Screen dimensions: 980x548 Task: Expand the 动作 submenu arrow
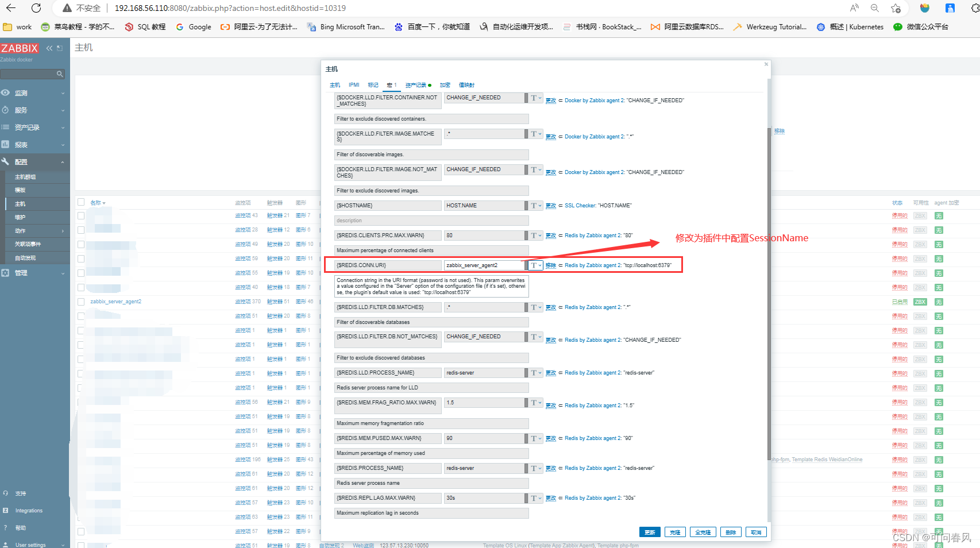[x=63, y=231]
